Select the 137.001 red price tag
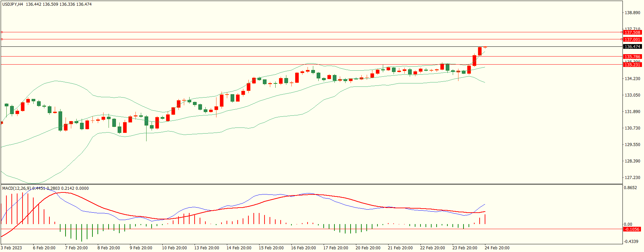 [x=632, y=40]
